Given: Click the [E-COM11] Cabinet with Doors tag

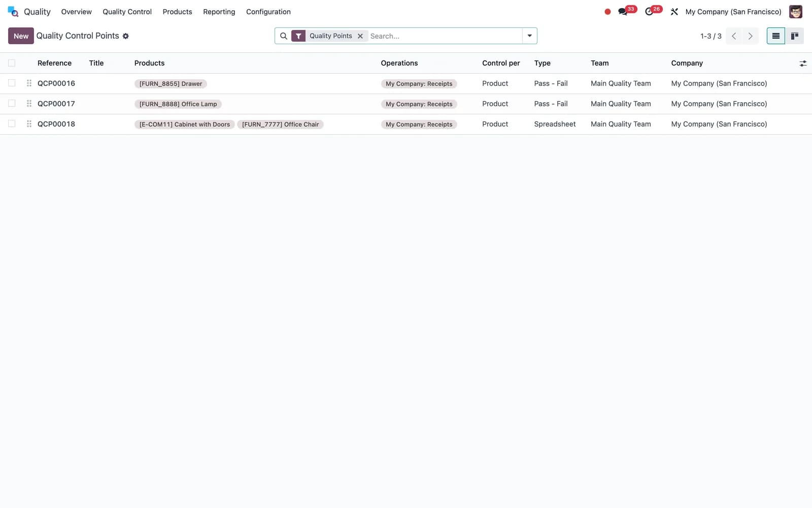Looking at the screenshot, I should pos(184,124).
